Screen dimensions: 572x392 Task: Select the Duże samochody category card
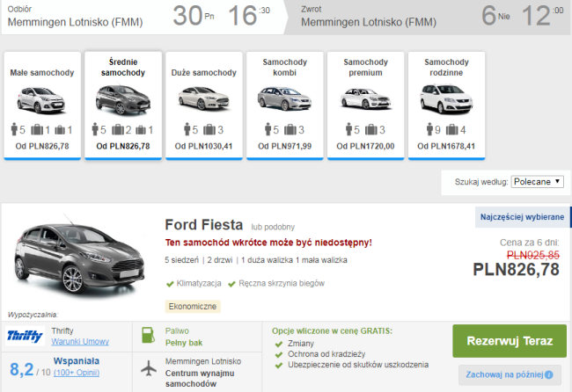pos(204,105)
